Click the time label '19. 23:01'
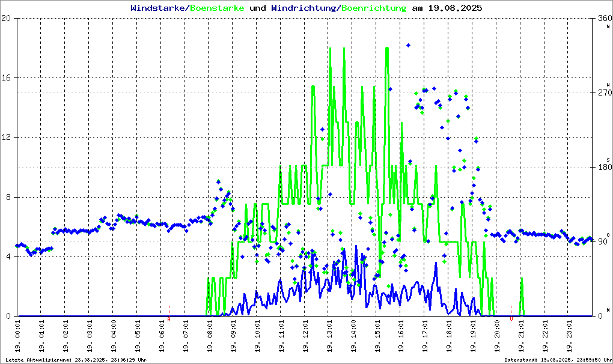This screenshot has height=364, width=613. (x=569, y=336)
